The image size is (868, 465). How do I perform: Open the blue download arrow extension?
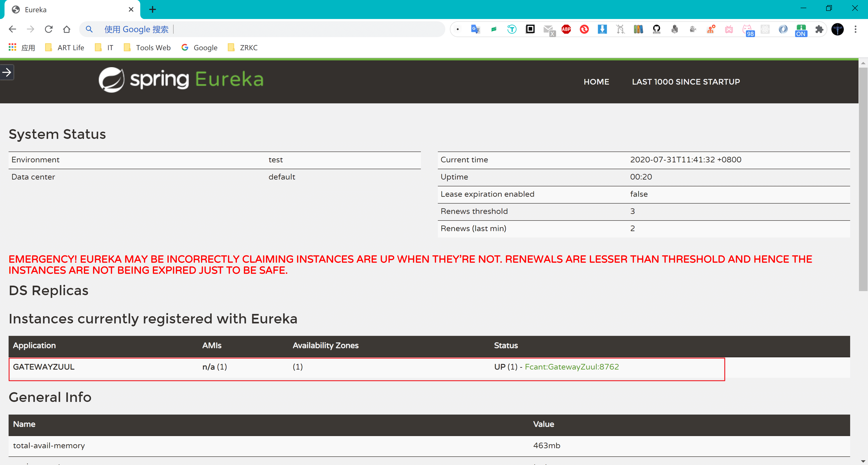(602, 29)
